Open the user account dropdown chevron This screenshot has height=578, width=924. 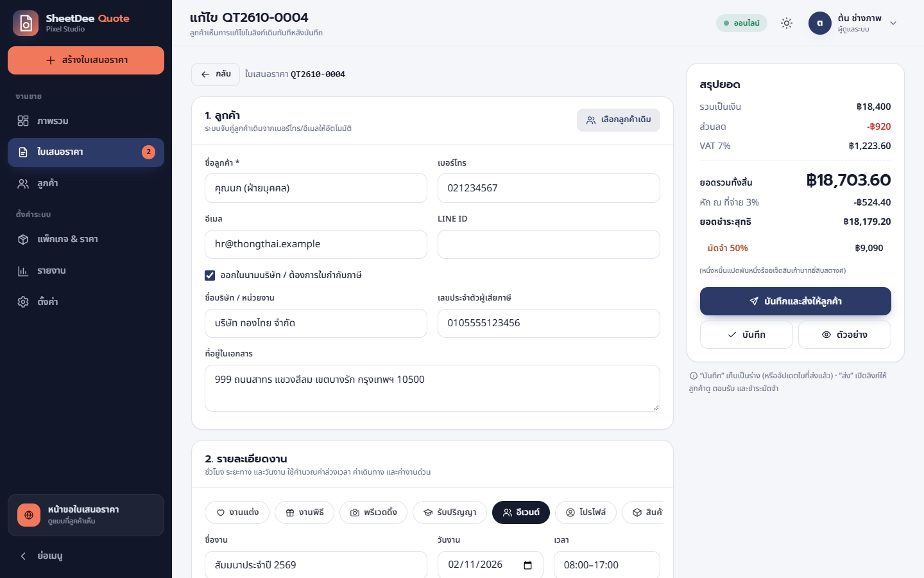[x=893, y=23]
